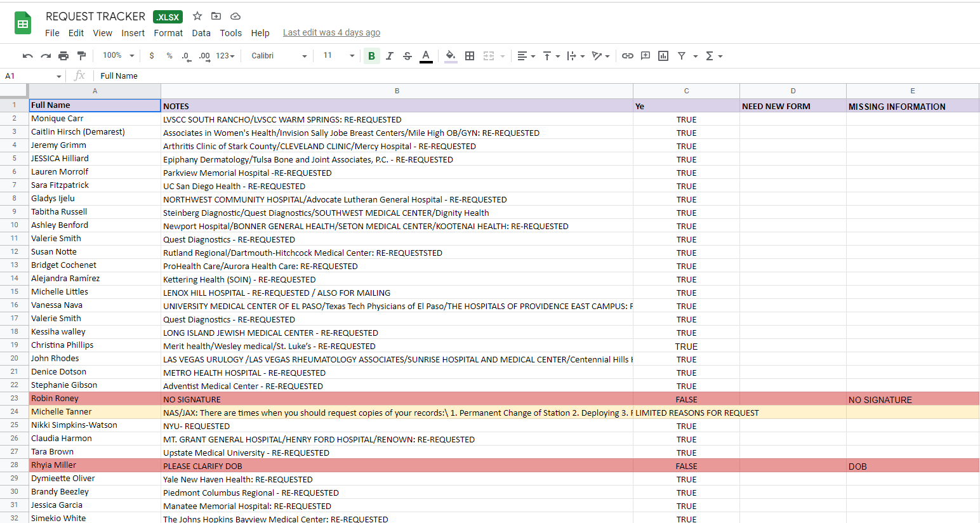Open the borders menu

(x=470, y=56)
